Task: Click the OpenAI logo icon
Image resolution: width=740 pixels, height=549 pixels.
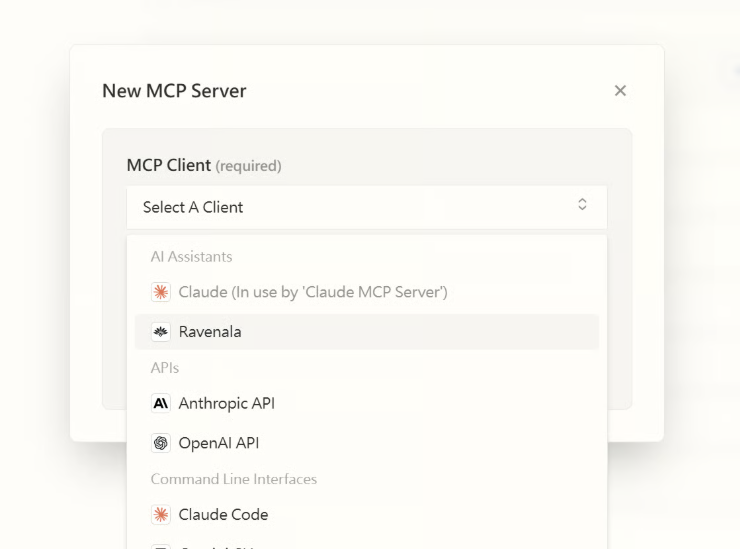Action: coord(160,442)
